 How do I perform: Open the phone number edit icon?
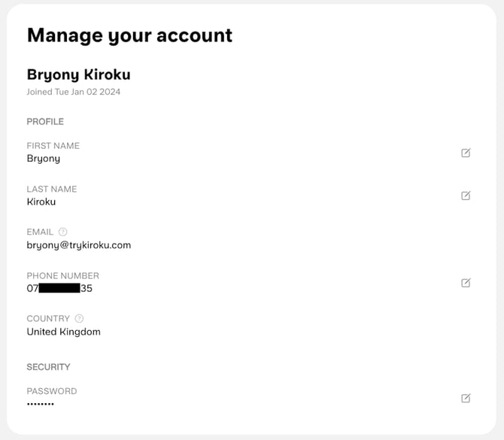466,283
